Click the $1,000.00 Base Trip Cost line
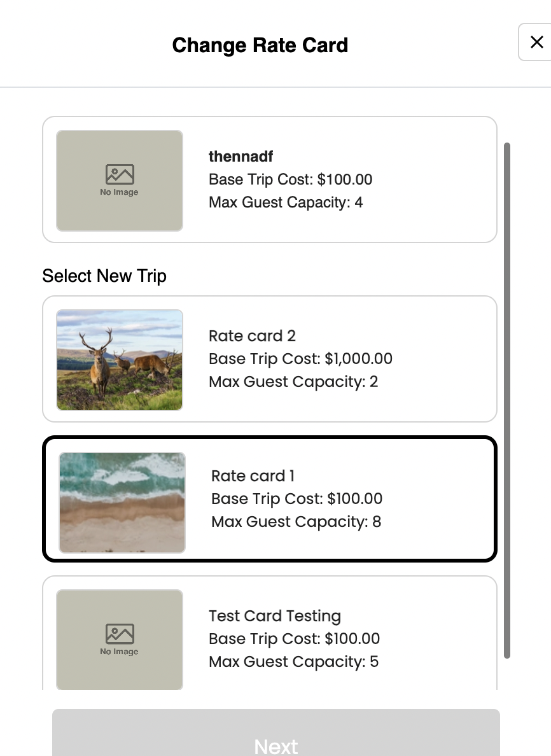This screenshot has height=756, width=551. [x=300, y=359]
